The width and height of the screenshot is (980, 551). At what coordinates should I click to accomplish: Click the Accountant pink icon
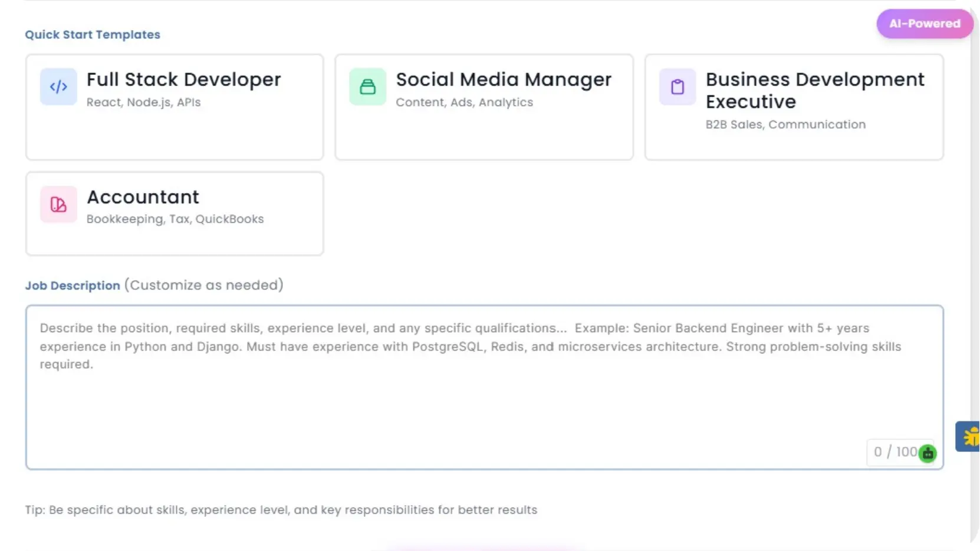pyautogui.click(x=58, y=204)
